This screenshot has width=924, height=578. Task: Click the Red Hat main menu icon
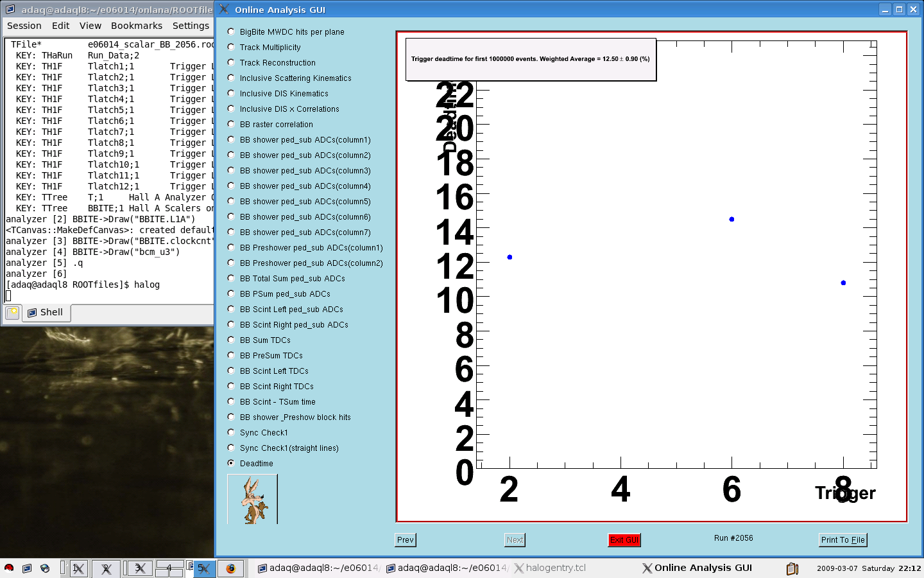pyautogui.click(x=9, y=568)
